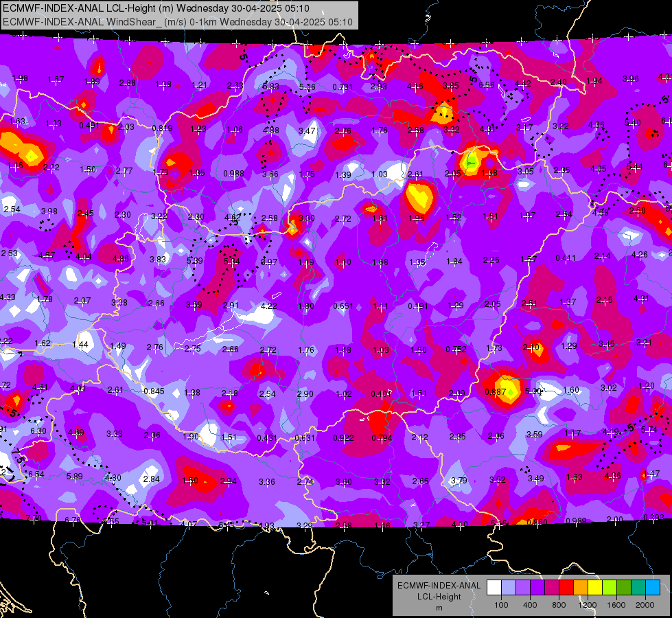Screen dimensions: 672x618
Task: Click the WindShear 0-1km title line
Action: click(177, 22)
